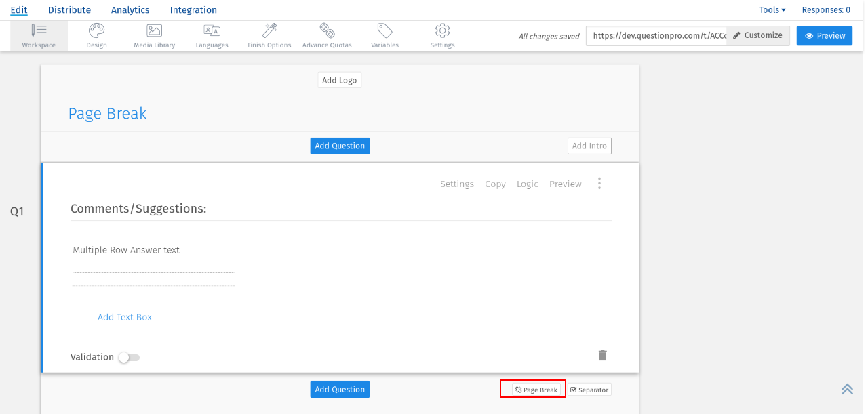
Task: Launch survey Preview with the blue button
Action: [x=824, y=35]
